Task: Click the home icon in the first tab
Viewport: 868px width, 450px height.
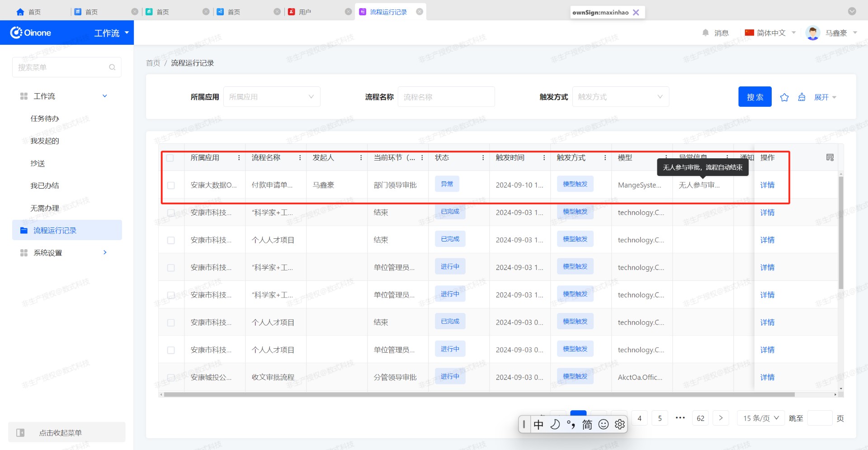Action: coord(20,12)
